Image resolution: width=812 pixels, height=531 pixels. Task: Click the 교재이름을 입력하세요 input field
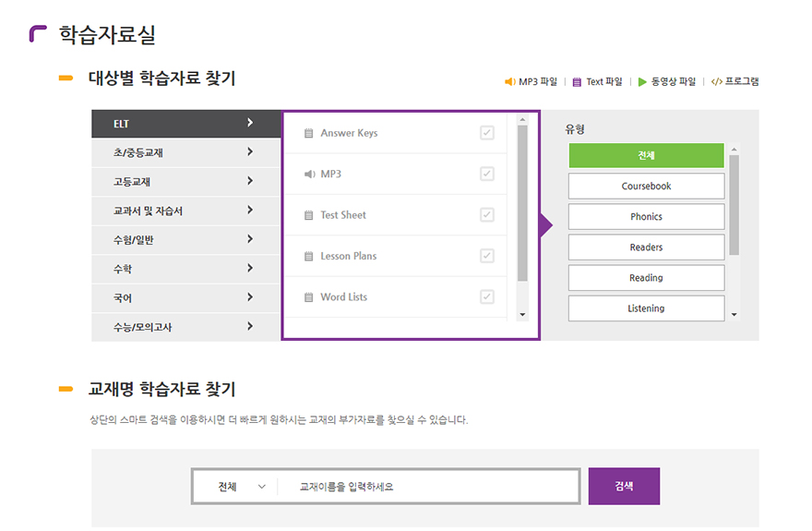(429, 487)
